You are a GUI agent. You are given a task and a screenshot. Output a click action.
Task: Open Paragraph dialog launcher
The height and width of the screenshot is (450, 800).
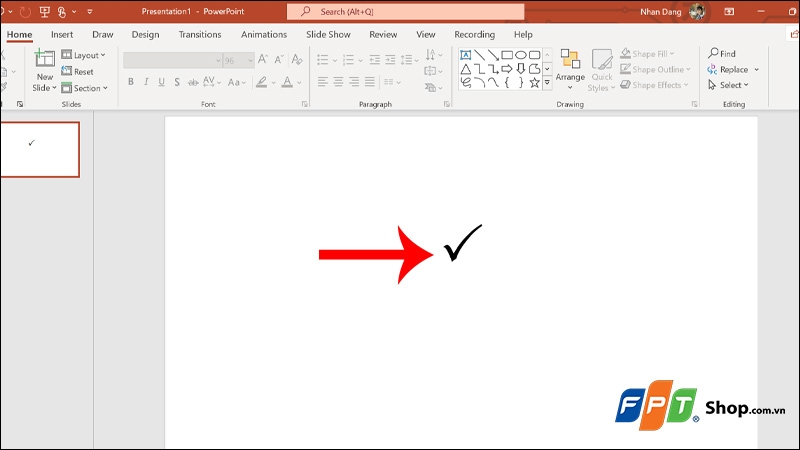[x=447, y=104]
